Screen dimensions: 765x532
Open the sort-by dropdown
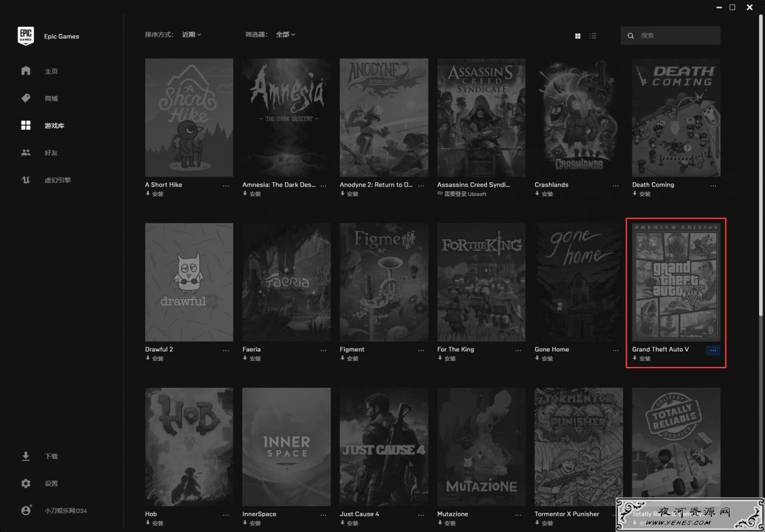click(x=192, y=35)
